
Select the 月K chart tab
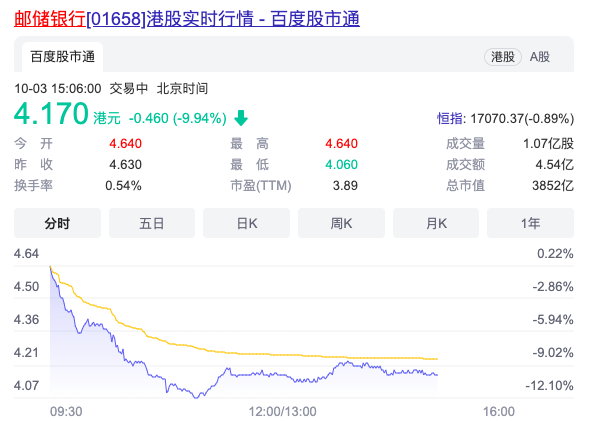click(436, 223)
